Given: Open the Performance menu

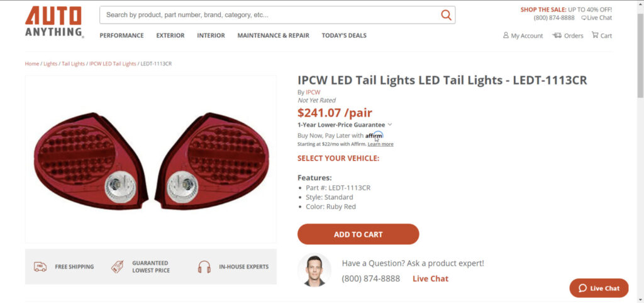Looking at the screenshot, I should pyautogui.click(x=121, y=35).
